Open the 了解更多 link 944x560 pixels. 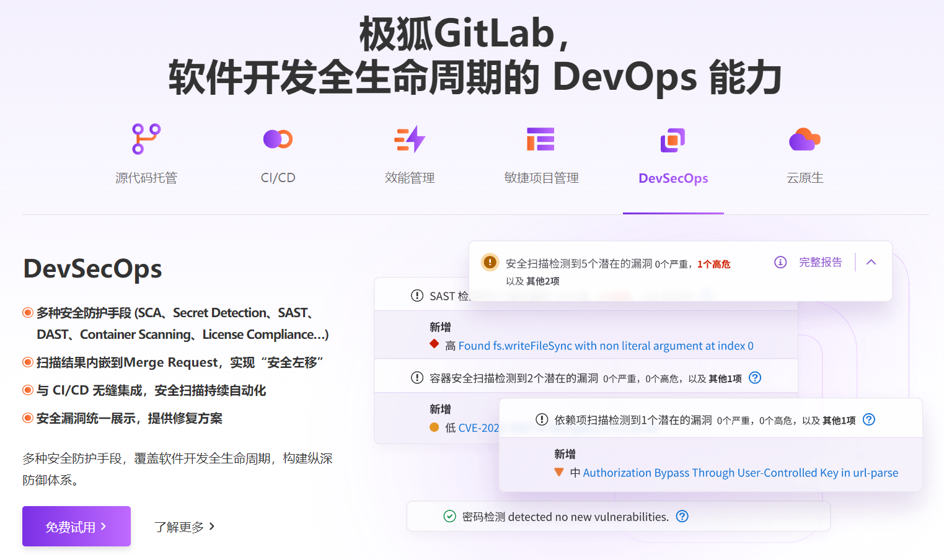tap(185, 527)
